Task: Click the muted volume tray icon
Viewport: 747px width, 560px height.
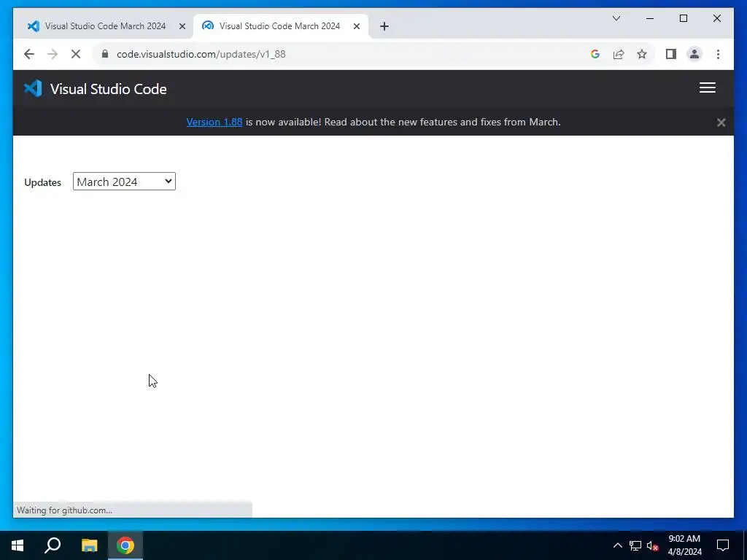Action: click(652, 545)
